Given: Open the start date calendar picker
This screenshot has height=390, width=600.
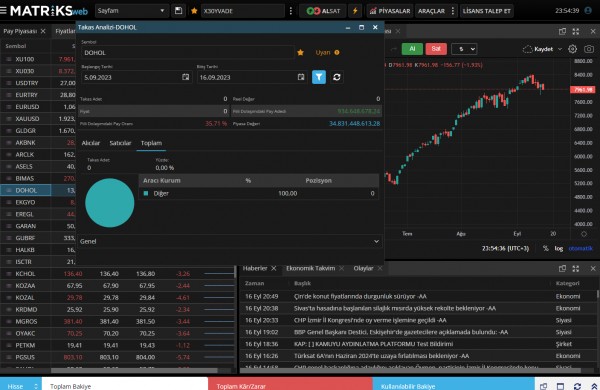Looking at the screenshot, I should click(x=186, y=77).
